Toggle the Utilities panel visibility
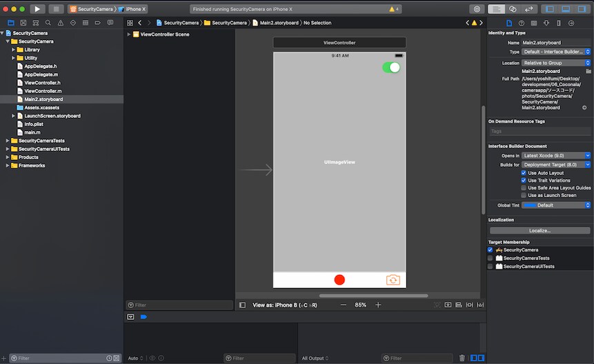 point(582,9)
